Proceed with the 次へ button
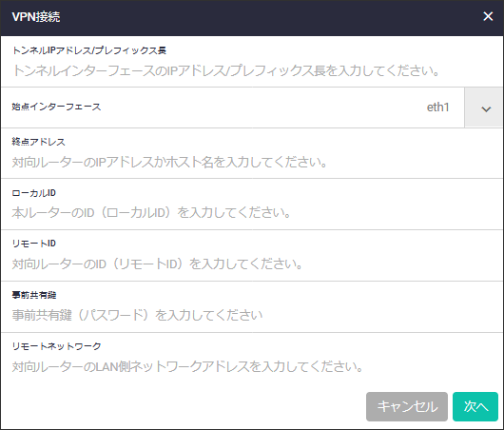504x430 pixels. click(x=475, y=406)
